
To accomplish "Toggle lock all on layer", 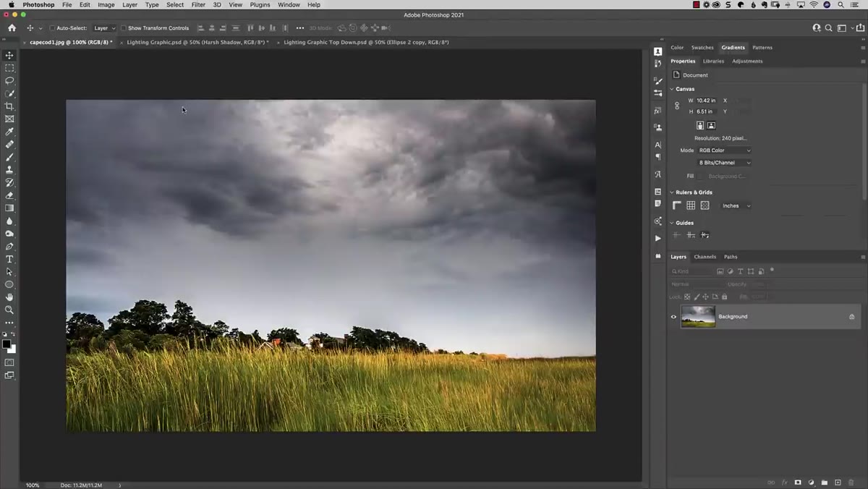I will 724,297.
